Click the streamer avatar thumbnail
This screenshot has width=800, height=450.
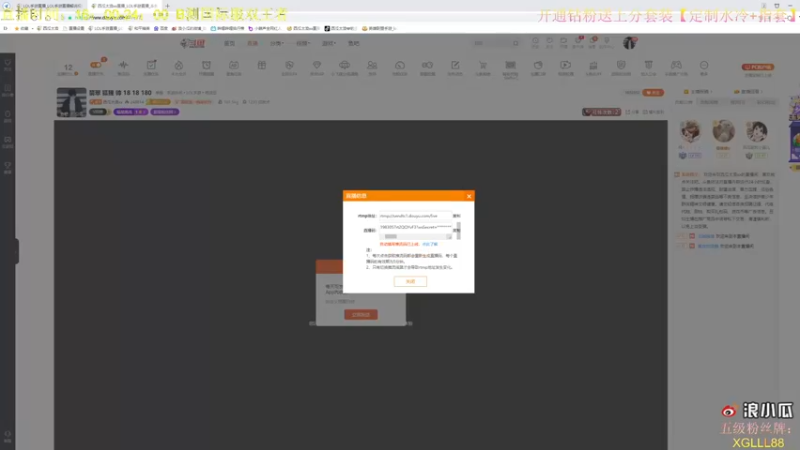click(x=71, y=103)
